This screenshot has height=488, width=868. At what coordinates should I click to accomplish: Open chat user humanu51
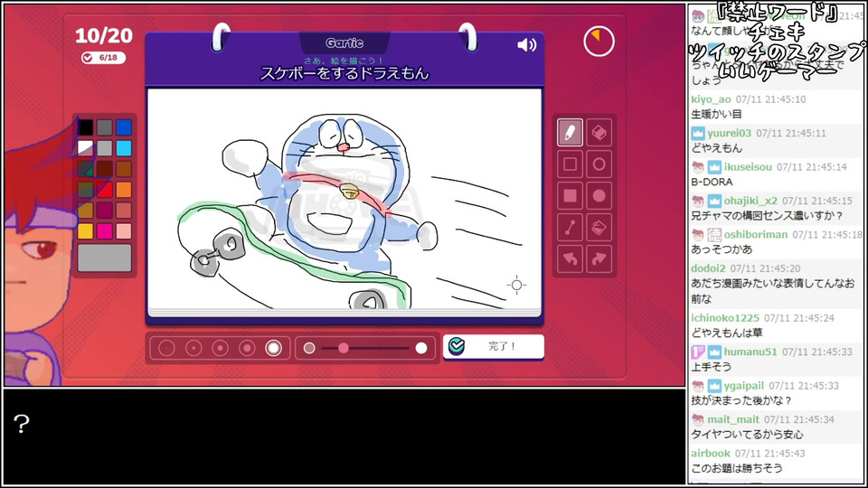[750, 352]
